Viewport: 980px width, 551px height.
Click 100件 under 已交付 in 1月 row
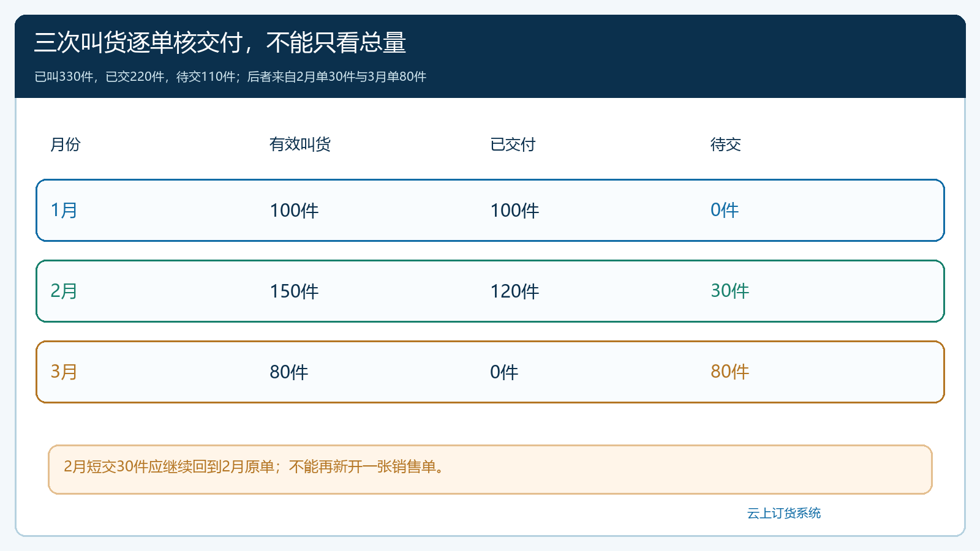[514, 211]
